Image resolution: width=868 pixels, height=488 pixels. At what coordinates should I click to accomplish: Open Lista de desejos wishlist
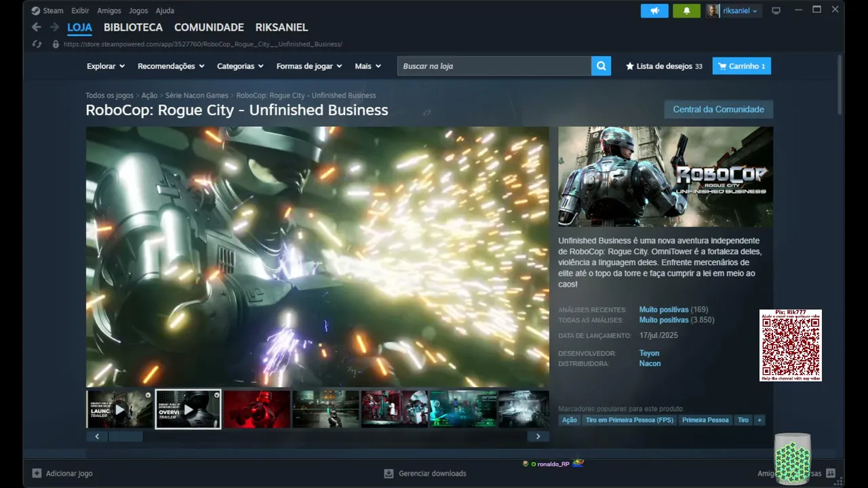click(x=664, y=66)
